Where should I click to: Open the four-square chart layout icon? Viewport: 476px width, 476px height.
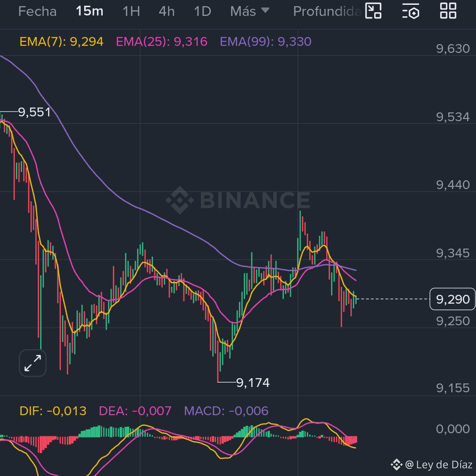coord(448,11)
